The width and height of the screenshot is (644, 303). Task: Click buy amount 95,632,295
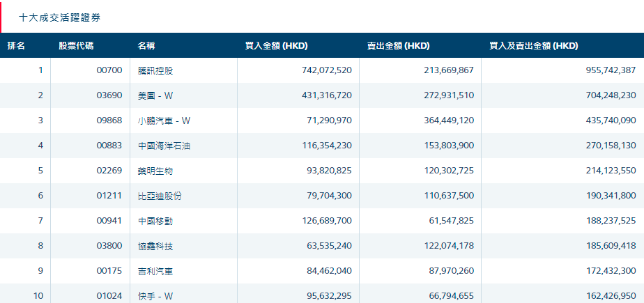(x=329, y=296)
